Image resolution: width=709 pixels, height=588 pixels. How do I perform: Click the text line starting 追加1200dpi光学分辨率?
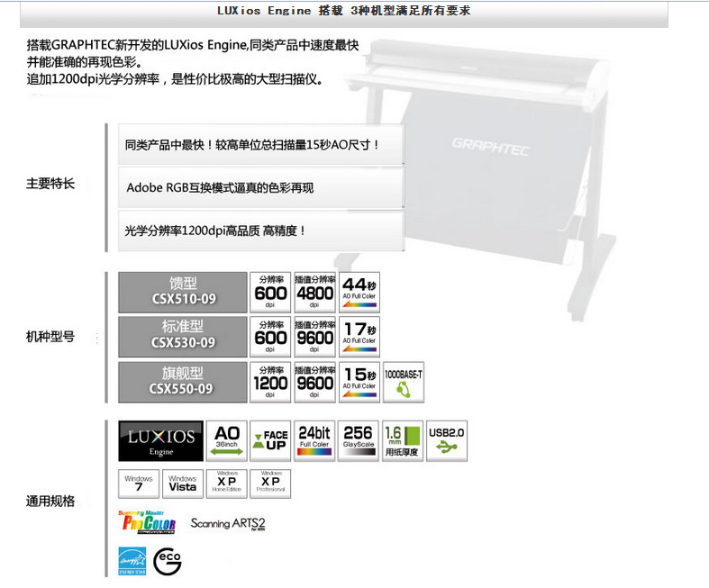tap(175, 79)
